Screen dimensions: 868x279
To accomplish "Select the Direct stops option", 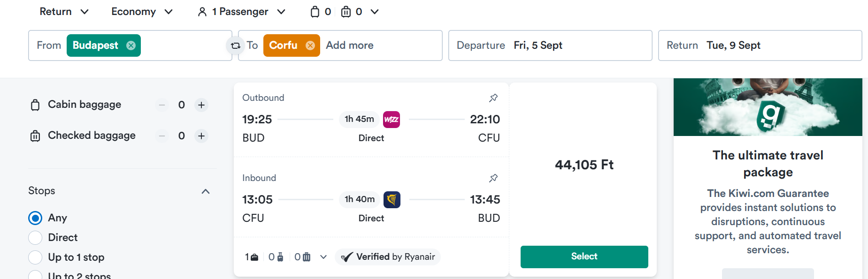I will tap(35, 238).
